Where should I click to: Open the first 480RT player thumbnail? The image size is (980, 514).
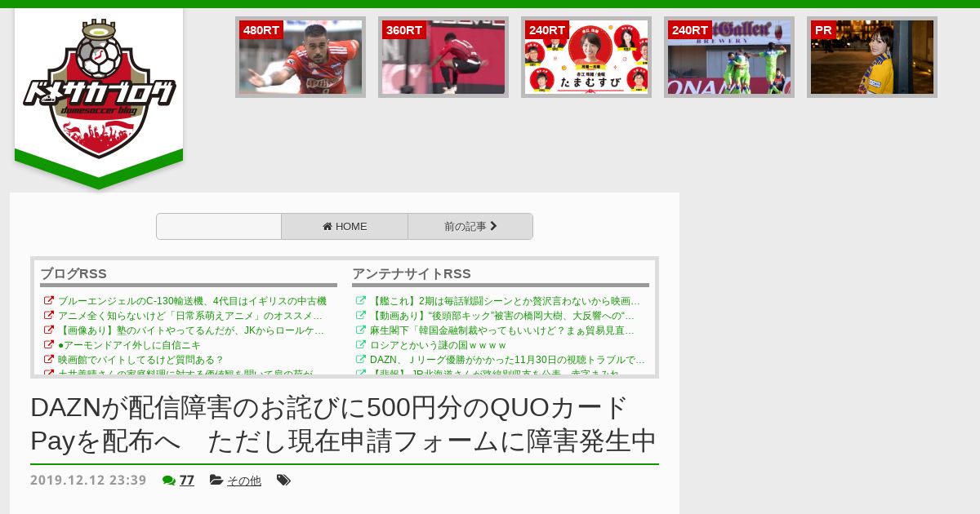[x=301, y=57]
